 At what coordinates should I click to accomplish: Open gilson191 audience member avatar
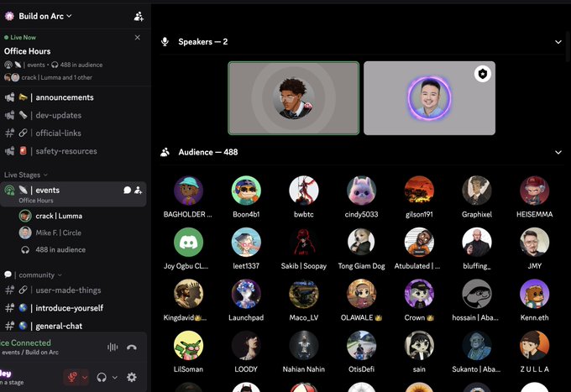point(419,191)
